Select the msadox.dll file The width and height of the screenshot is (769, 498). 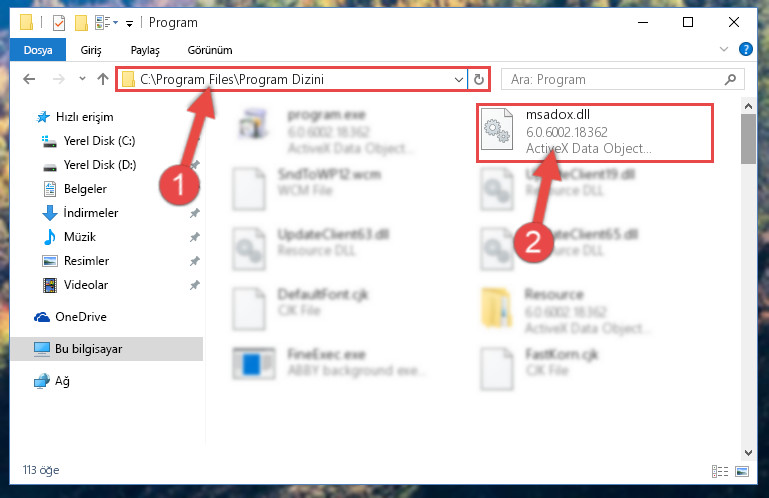(595, 132)
